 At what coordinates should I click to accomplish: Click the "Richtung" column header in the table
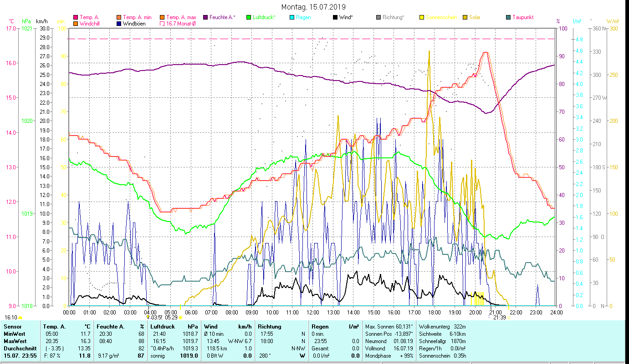click(270, 327)
